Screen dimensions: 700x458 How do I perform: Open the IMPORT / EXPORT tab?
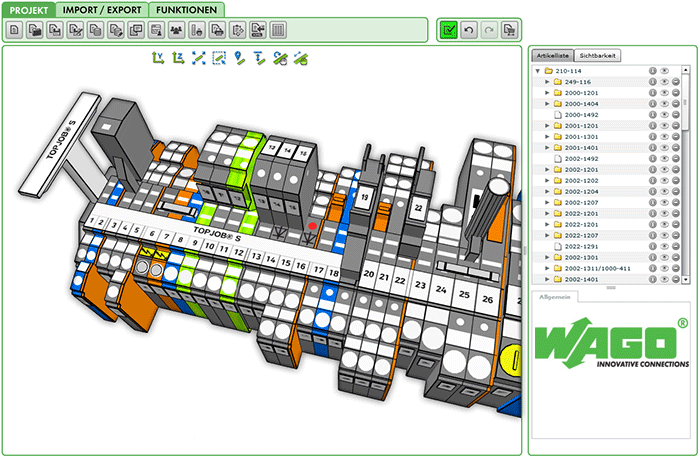pyautogui.click(x=102, y=10)
